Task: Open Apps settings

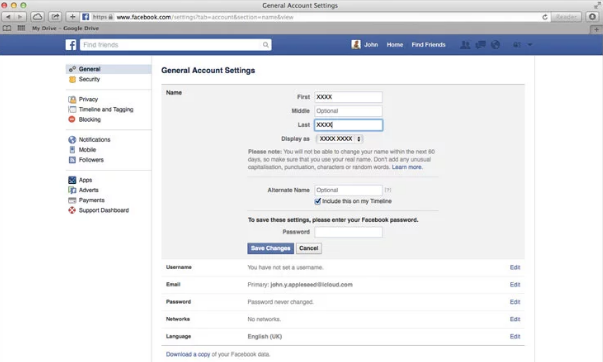Action: point(85,180)
